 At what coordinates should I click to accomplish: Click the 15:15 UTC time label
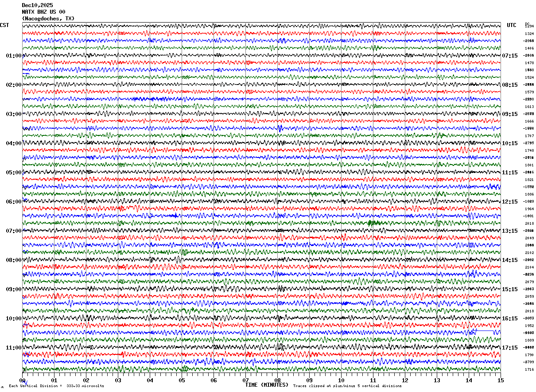(x=510, y=289)
